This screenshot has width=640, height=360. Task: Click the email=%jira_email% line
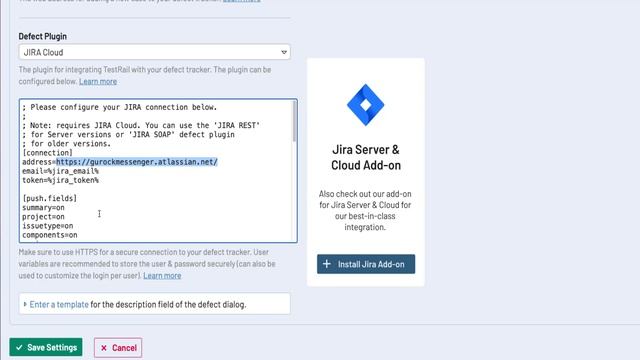pos(60,171)
